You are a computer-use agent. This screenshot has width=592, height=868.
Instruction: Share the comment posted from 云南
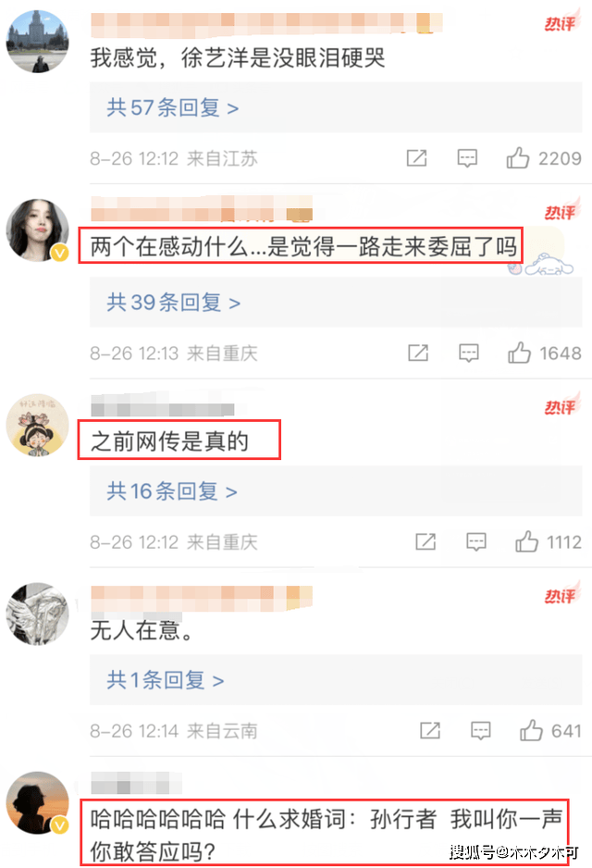430,731
